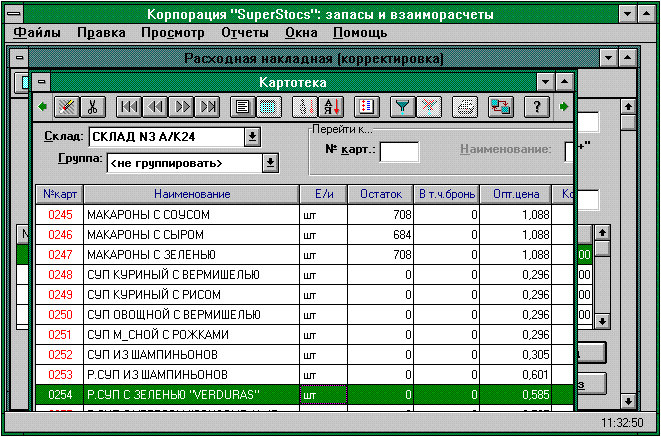Click the green left arrow on Картотека toolbar
The width and height of the screenshot is (661, 437).
(x=42, y=107)
